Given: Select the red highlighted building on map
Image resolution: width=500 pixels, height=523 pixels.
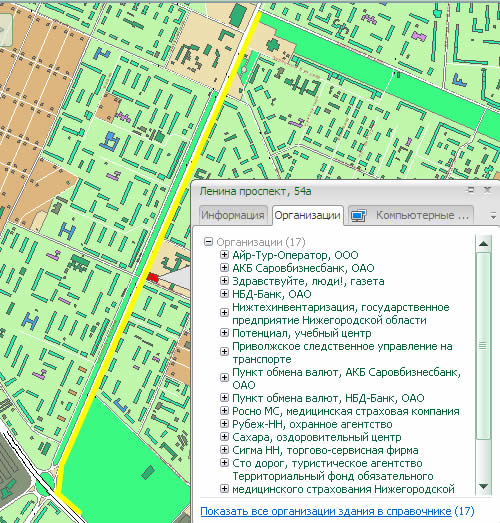Looking at the screenshot, I should click(153, 277).
